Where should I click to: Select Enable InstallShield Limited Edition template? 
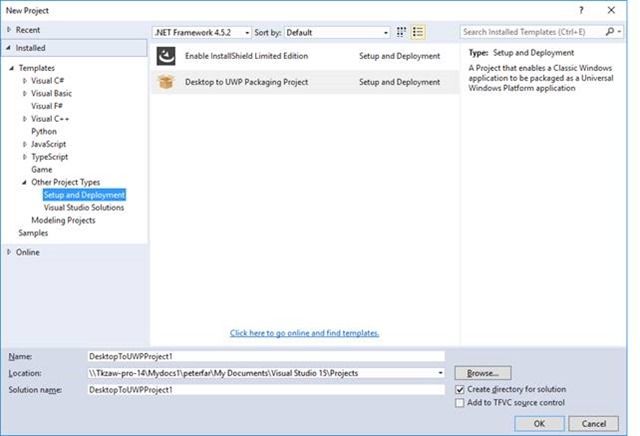coord(305,56)
